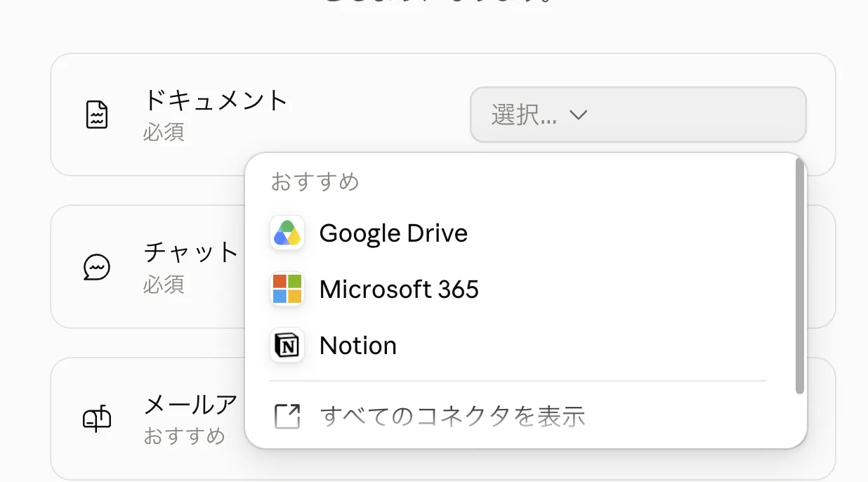This screenshot has height=482, width=868.
Task: Click the dropdown list scrollbar
Action: [x=799, y=276]
